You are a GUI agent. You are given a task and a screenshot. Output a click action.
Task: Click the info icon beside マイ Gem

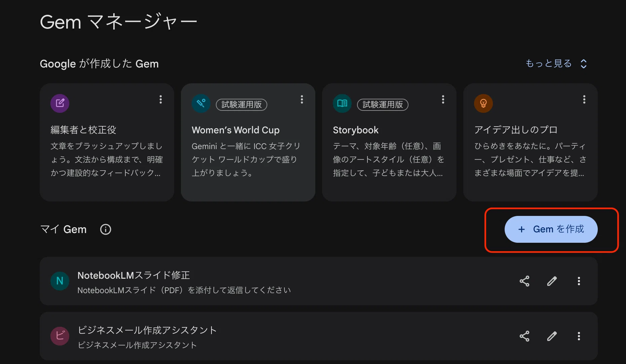pos(106,229)
